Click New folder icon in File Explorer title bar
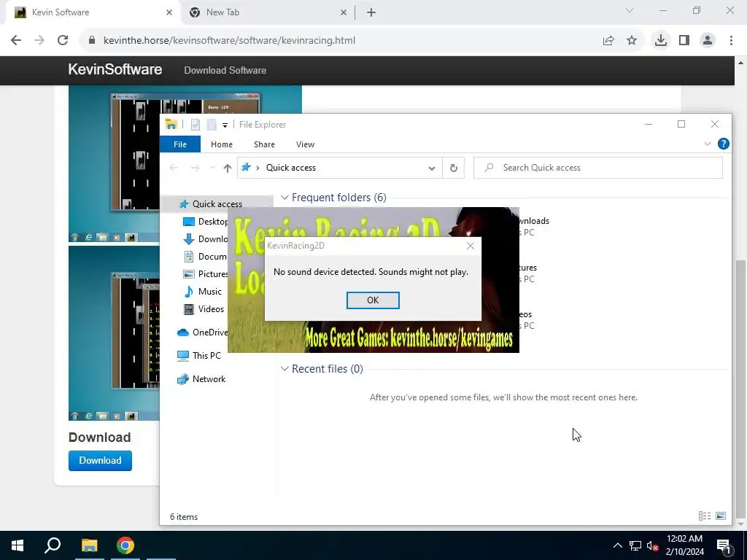Viewport: 747px width, 560px height. pyautogui.click(x=212, y=125)
